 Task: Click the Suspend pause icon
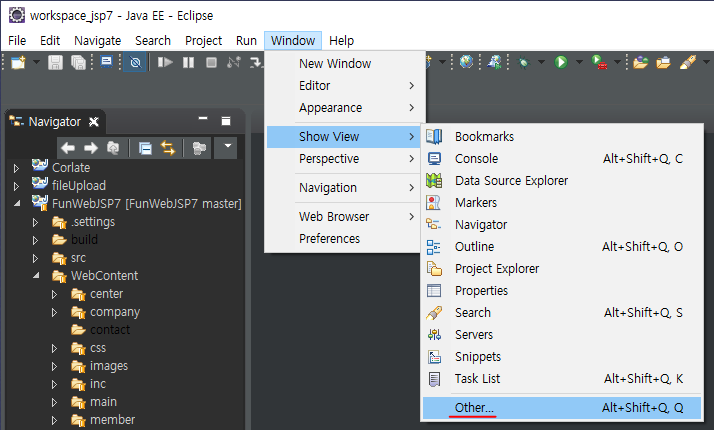(x=188, y=62)
